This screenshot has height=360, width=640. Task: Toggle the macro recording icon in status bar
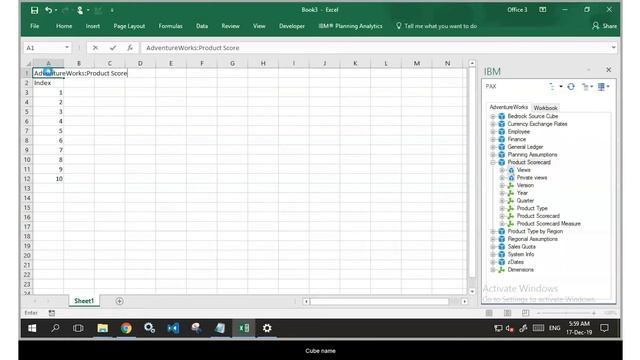tap(52, 313)
